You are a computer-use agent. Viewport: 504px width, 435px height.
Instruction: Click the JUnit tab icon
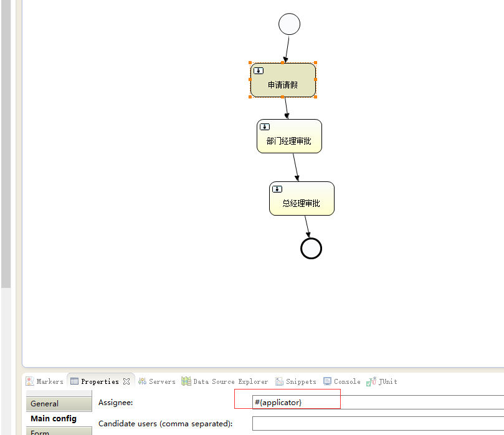click(x=371, y=381)
